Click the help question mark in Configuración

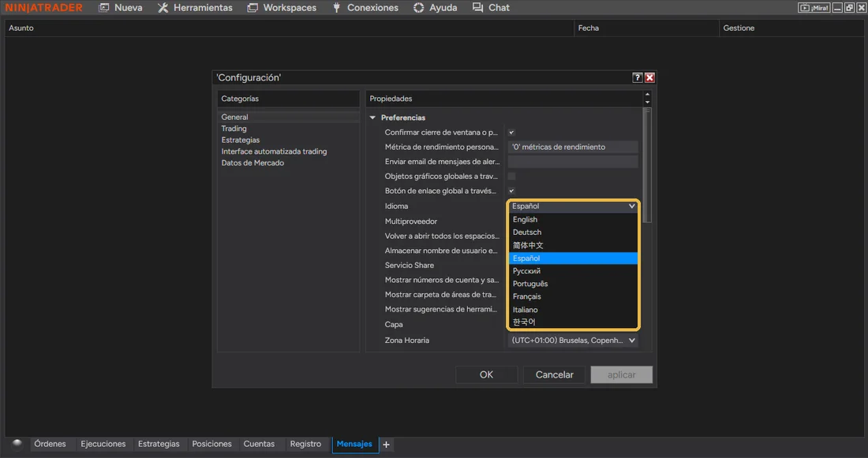coord(637,77)
